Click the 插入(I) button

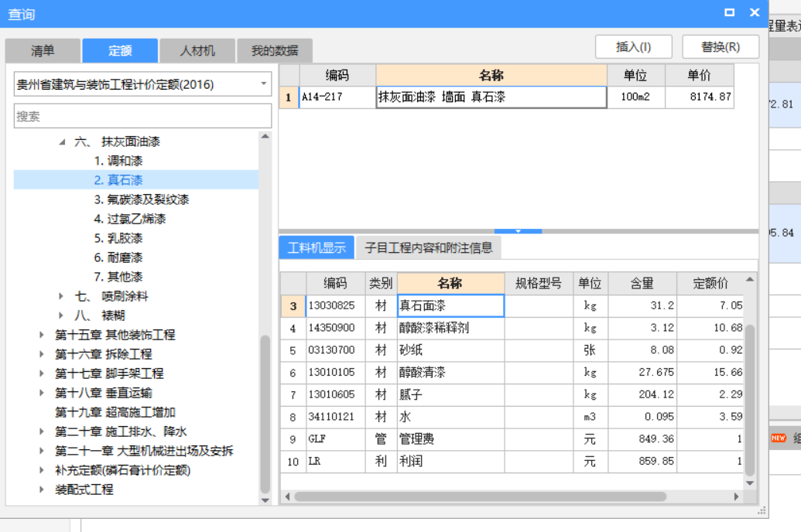(x=633, y=47)
